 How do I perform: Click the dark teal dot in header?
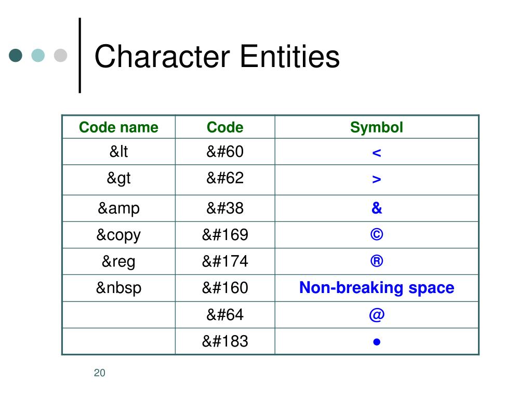click(16, 55)
